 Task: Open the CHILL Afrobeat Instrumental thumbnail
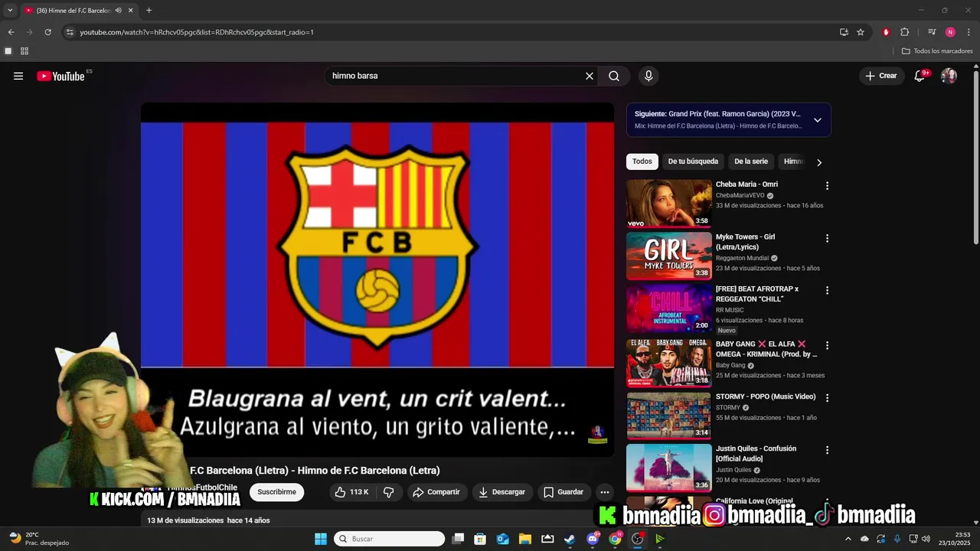coord(669,308)
